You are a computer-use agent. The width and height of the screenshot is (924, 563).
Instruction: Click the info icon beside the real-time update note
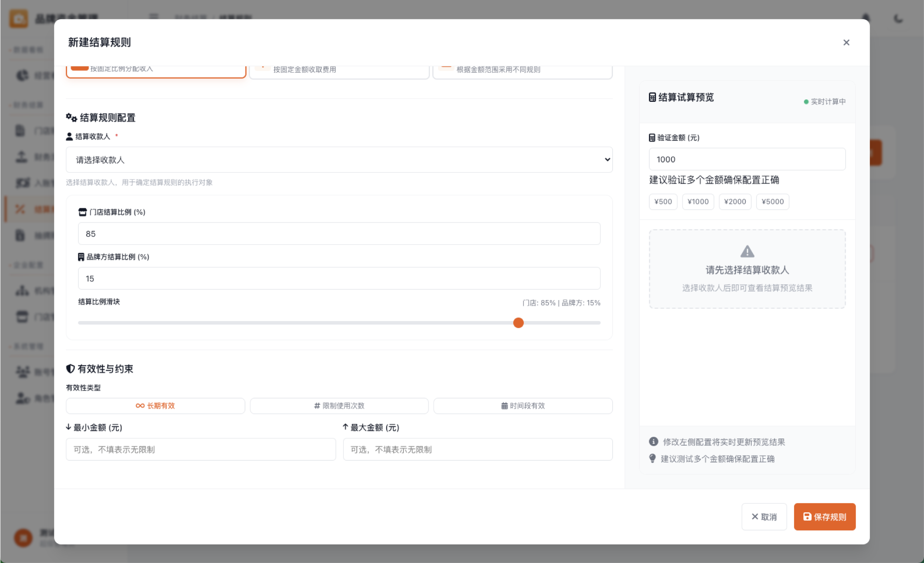pyautogui.click(x=653, y=441)
